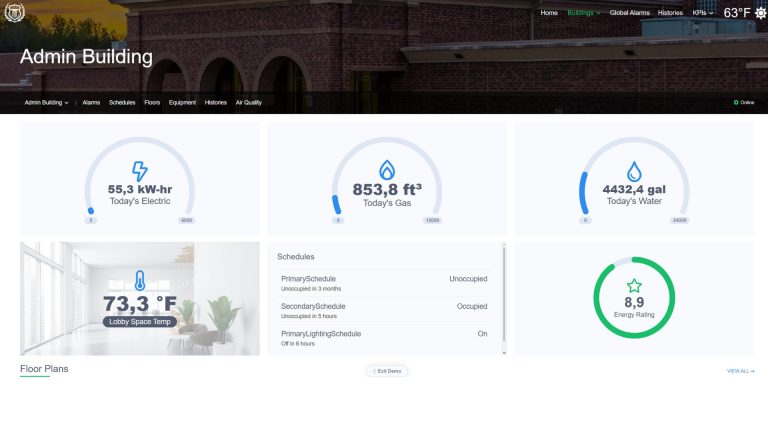
Task: Open the top Histories menu item
Action: coord(670,13)
